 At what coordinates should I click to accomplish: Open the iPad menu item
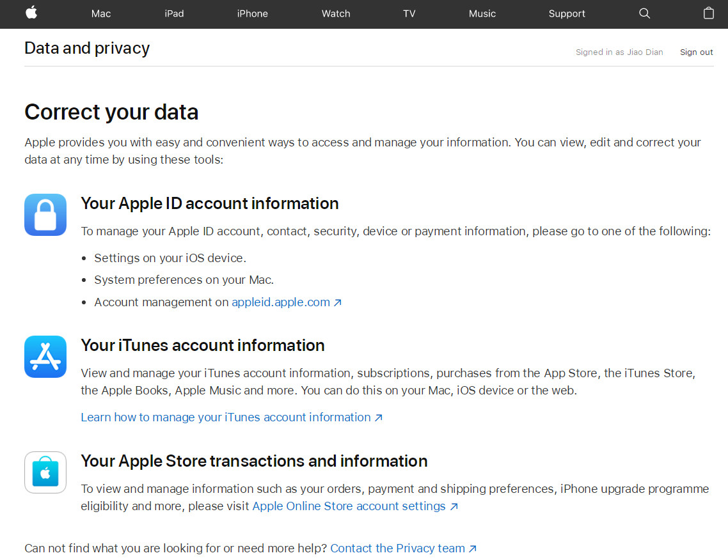point(174,13)
